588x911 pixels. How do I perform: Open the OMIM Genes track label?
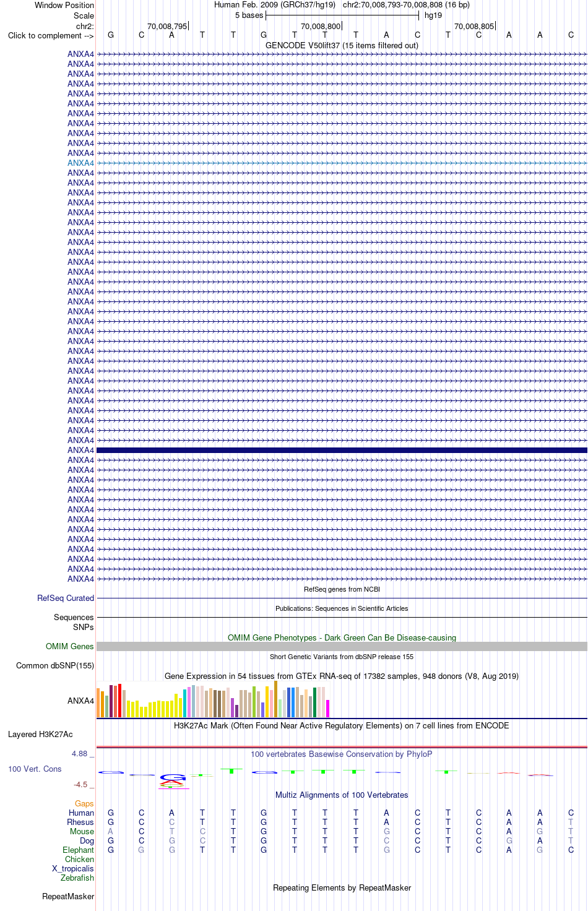(70, 646)
